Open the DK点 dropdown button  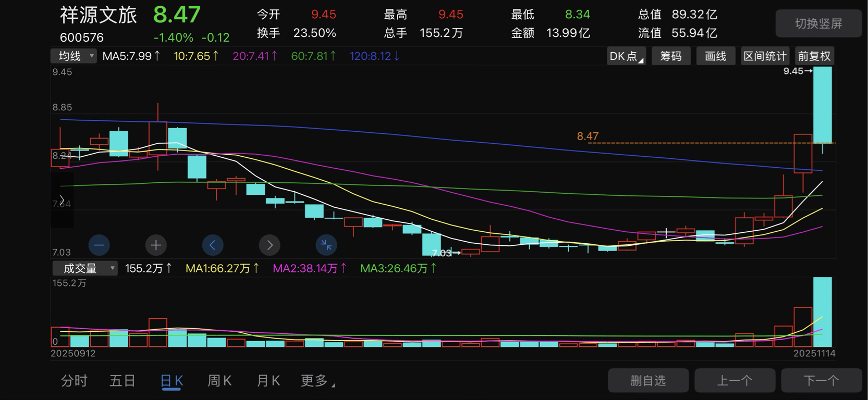[627, 56]
